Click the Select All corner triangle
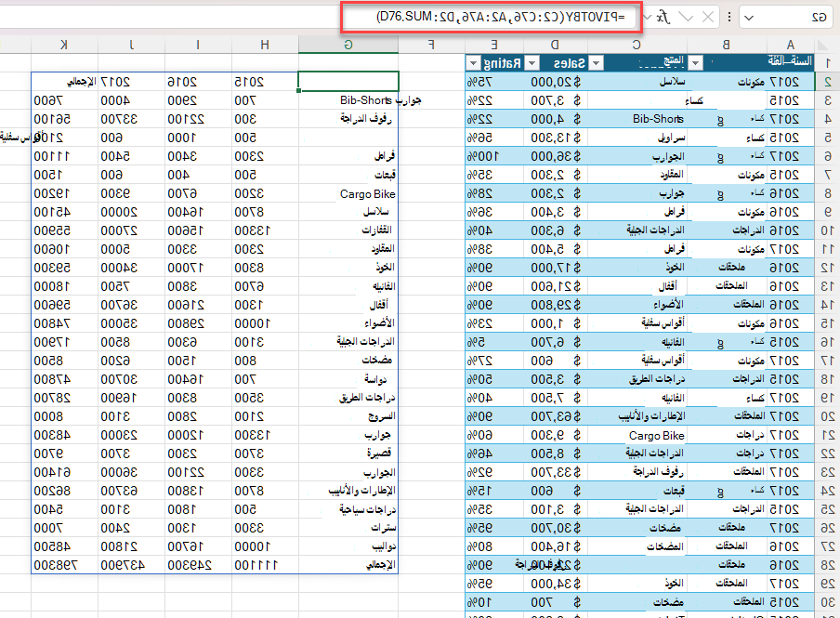The image size is (840, 618). pyautogui.click(x=822, y=45)
